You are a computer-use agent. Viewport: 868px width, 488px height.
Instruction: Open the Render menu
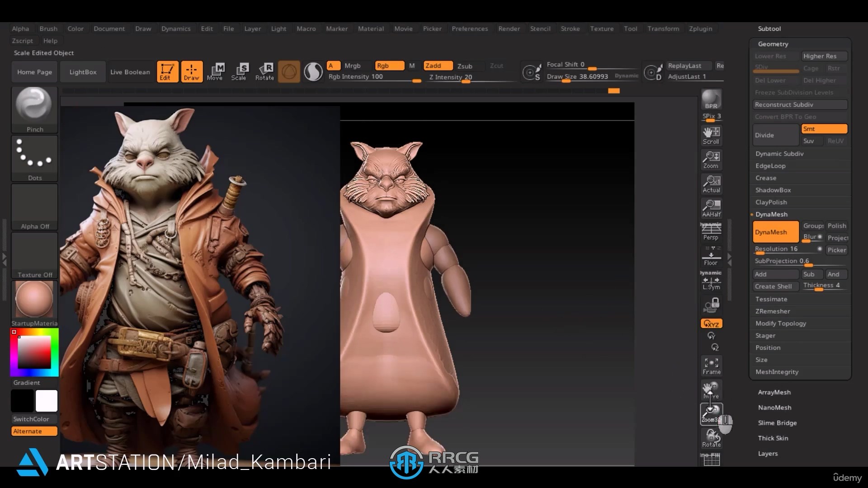coord(509,28)
